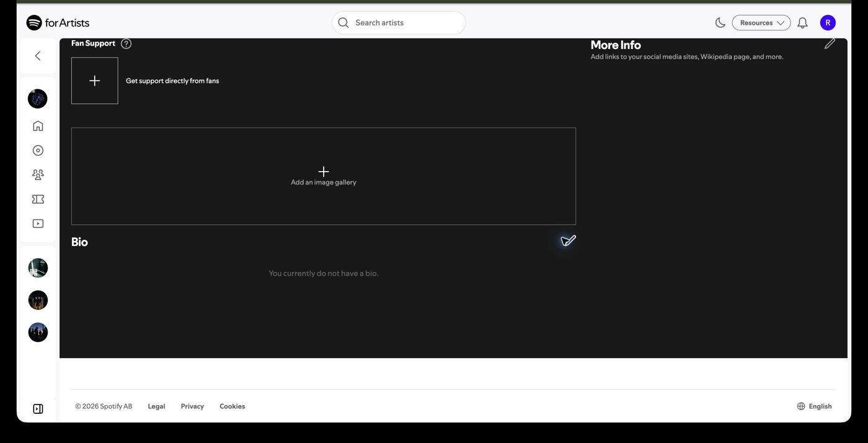
Task: Select the first artist thumbnail below the nav
Action: (38, 268)
